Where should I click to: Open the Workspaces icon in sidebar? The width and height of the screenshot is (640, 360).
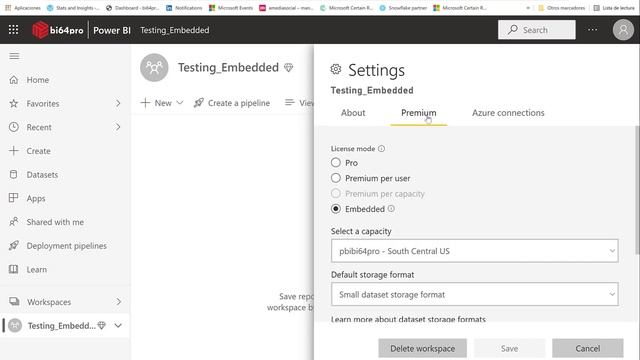14,302
